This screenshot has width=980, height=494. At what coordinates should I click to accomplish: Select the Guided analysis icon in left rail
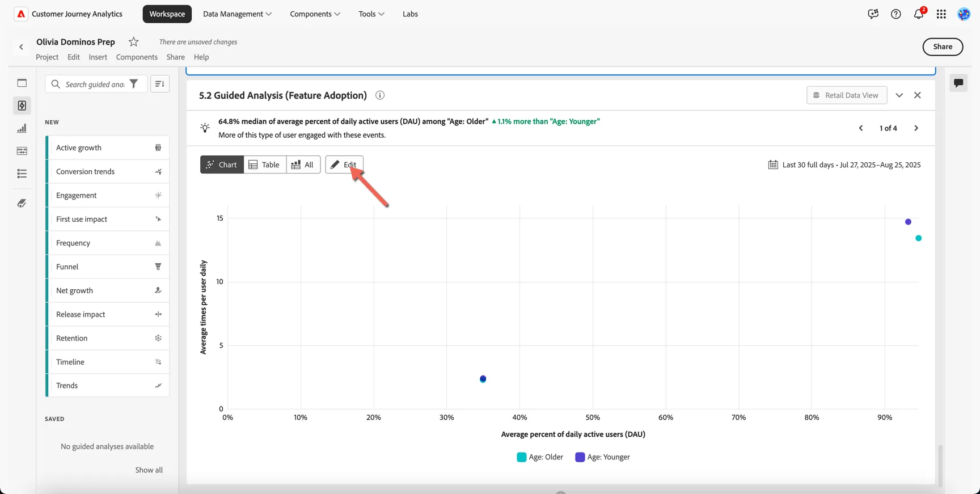pos(22,105)
